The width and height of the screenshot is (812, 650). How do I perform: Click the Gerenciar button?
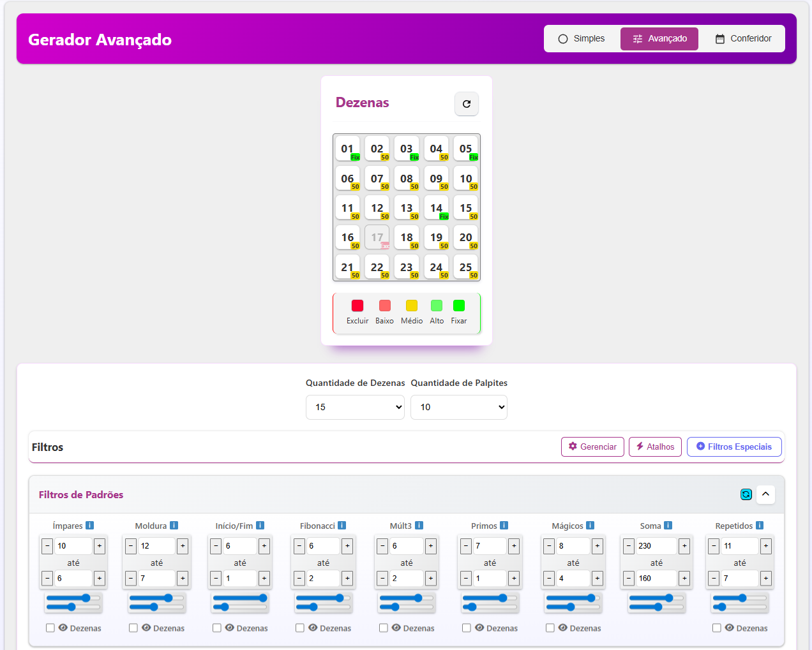[592, 447]
